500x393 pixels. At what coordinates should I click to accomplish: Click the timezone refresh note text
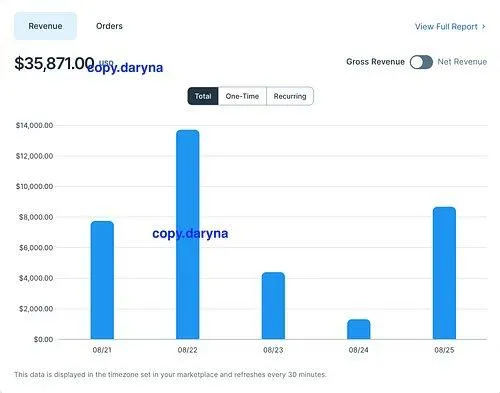click(170, 374)
